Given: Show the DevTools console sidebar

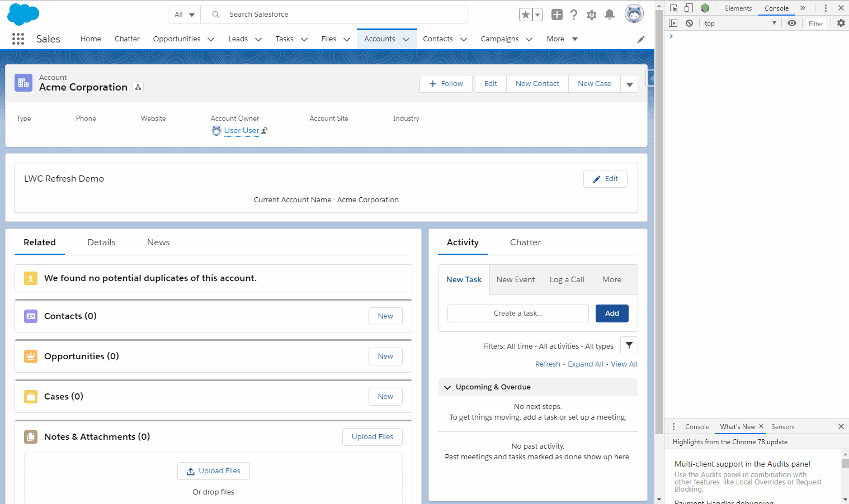Looking at the screenshot, I should (673, 23).
